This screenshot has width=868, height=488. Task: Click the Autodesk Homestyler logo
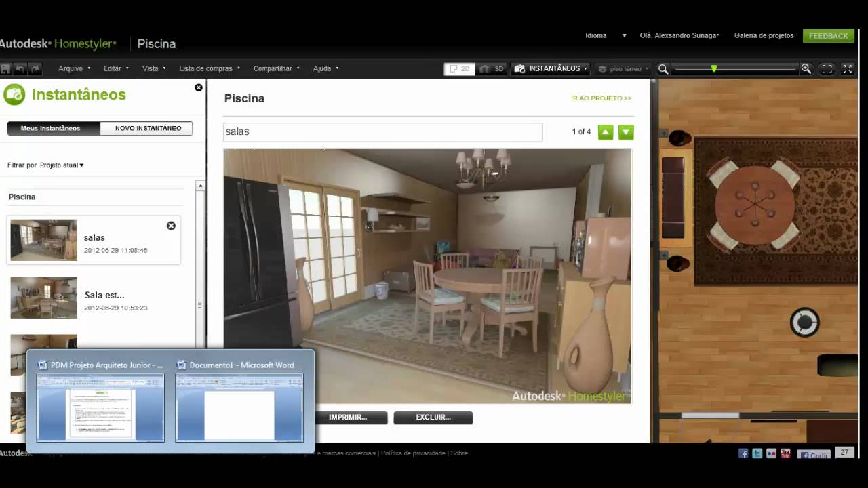(x=58, y=44)
